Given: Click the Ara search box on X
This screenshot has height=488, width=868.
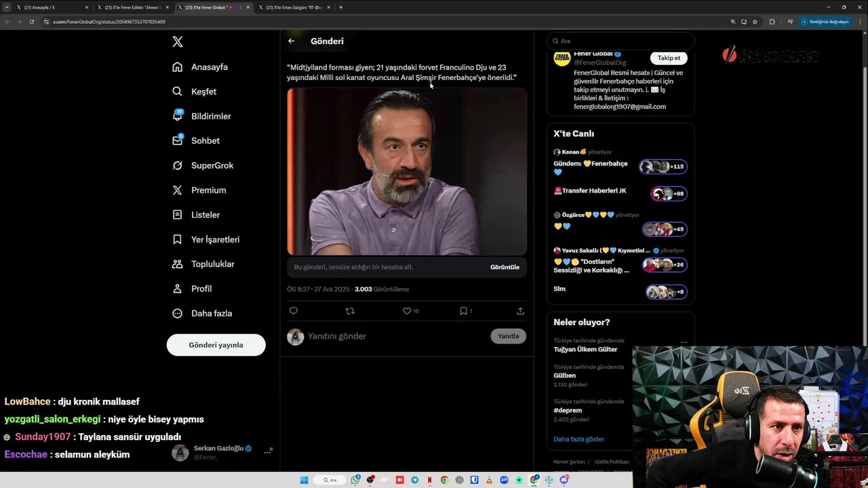Looking at the screenshot, I should coord(620,41).
